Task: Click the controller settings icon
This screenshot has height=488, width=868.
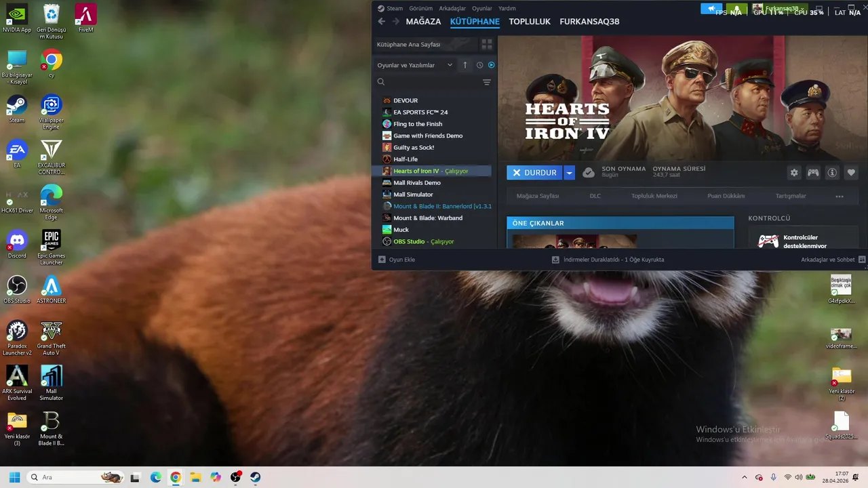Action: coord(812,173)
